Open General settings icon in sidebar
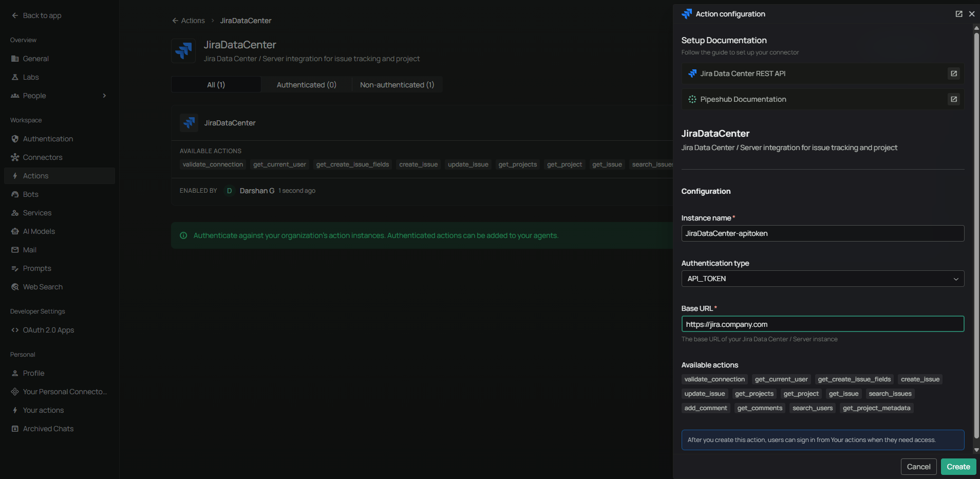Viewport: 980px width, 479px height. click(x=15, y=59)
